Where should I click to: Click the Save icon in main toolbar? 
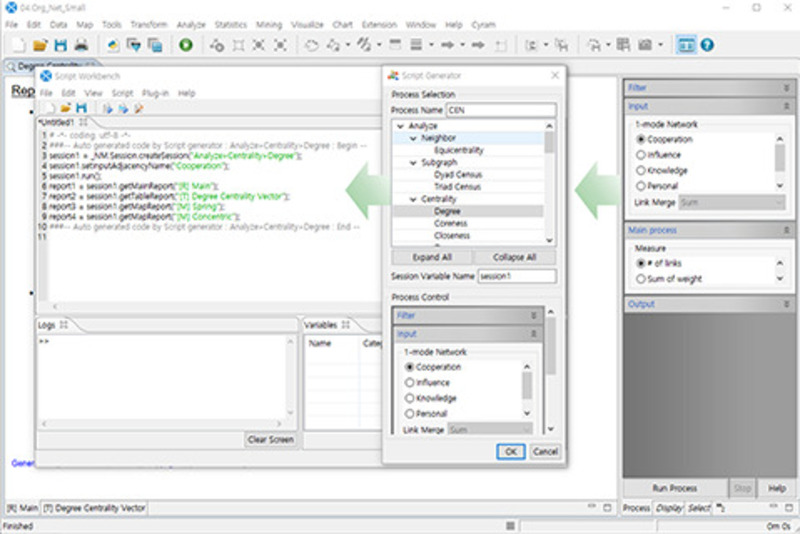60,45
